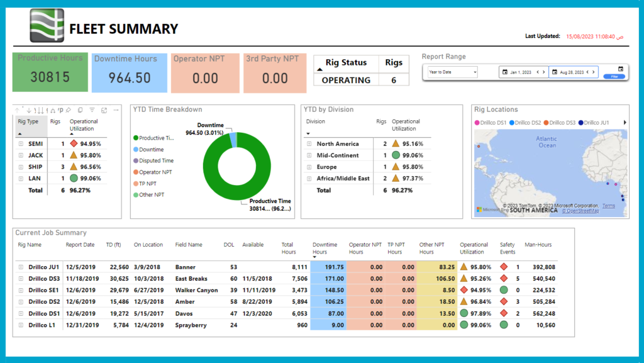The width and height of the screenshot is (644, 363).
Task: Go to next end date after Aug 28, 2023
Action: click(x=594, y=72)
